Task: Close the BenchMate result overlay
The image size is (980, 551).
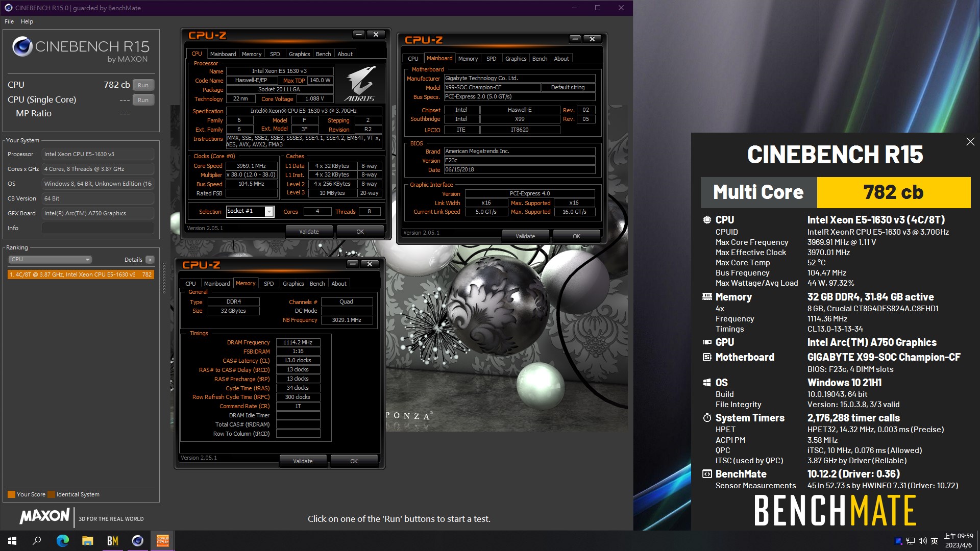Action: [970, 142]
